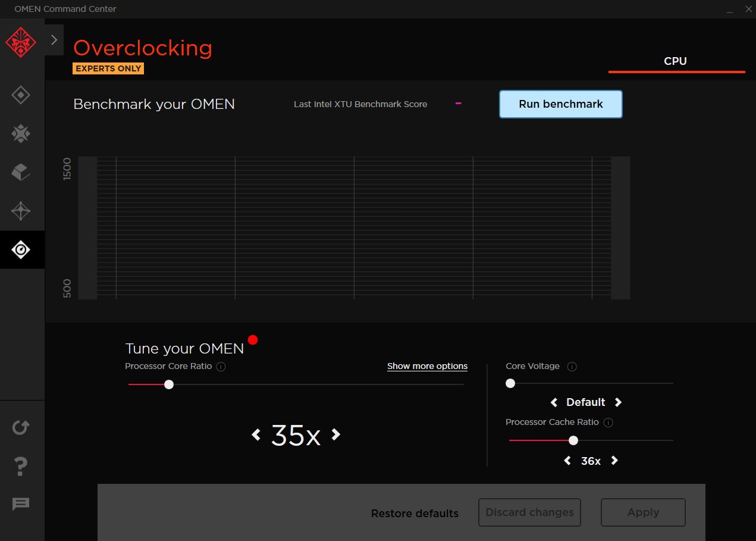Click the Processor Cache Ratio info icon
This screenshot has height=541, width=756.
[x=608, y=423]
